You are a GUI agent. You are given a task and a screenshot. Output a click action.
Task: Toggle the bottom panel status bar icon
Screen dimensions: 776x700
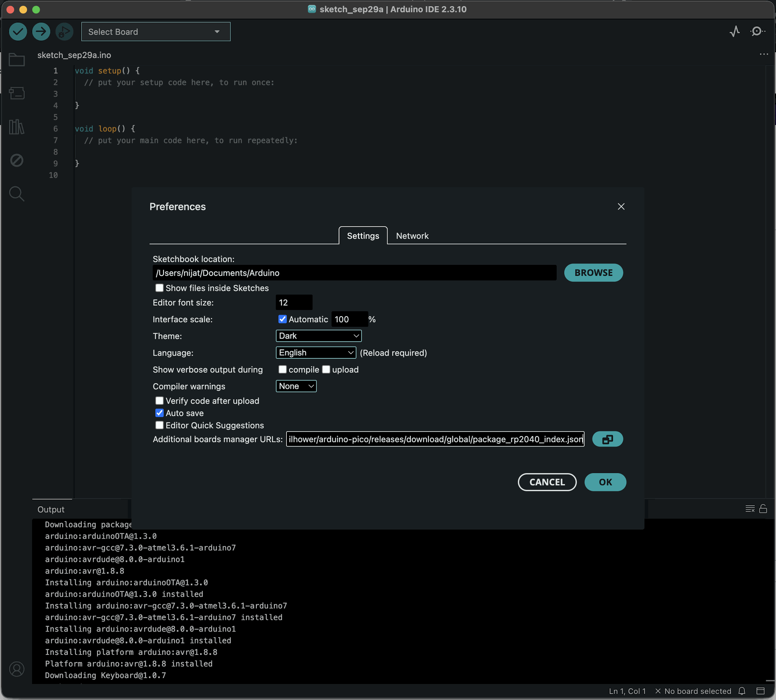[x=760, y=691]
